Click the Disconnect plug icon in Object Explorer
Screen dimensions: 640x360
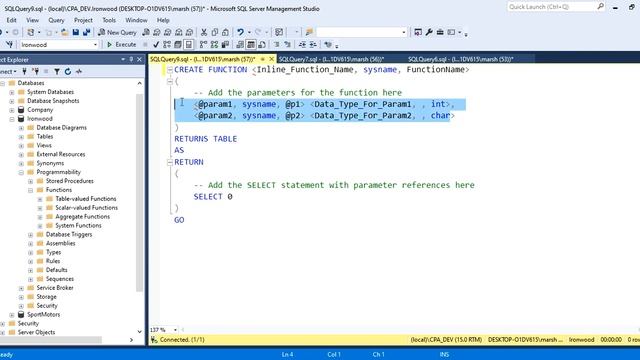click(x=36, y=71)
